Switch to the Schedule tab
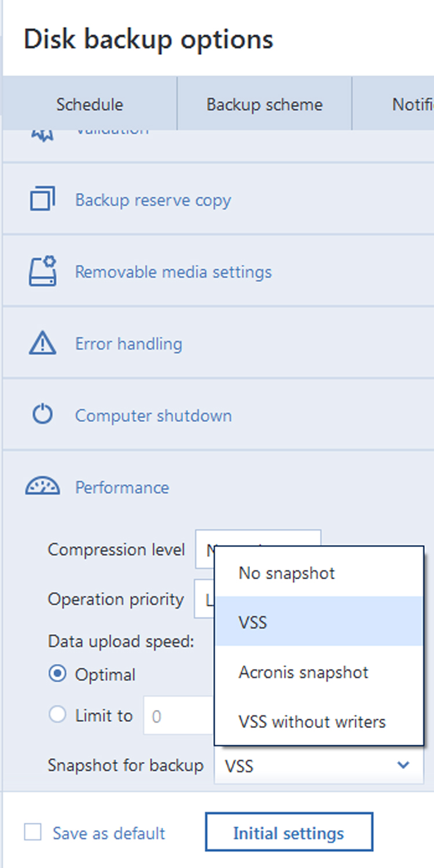This screenshot has width=434, height=868. tap(90, 105)
